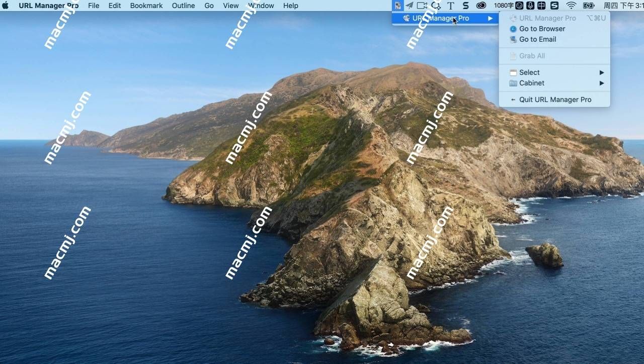The height and width of the screenshot is (364, 644).
Task: Click the microphone status icon
Action: [530, 6]
